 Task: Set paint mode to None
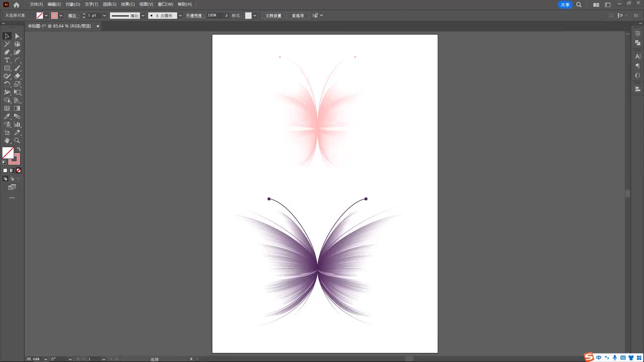pyautogui.click(x=19, y=170)
